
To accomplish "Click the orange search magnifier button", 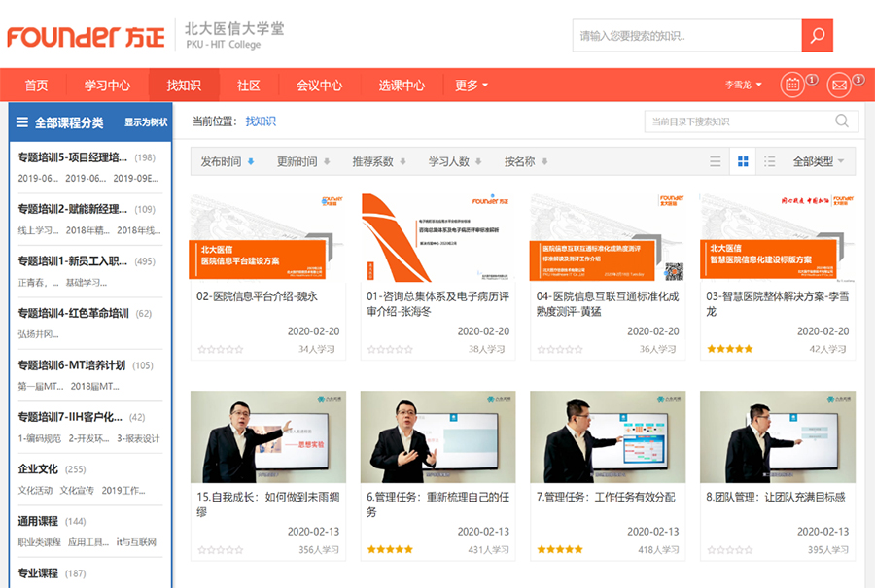I will click(x=817, y=36).
